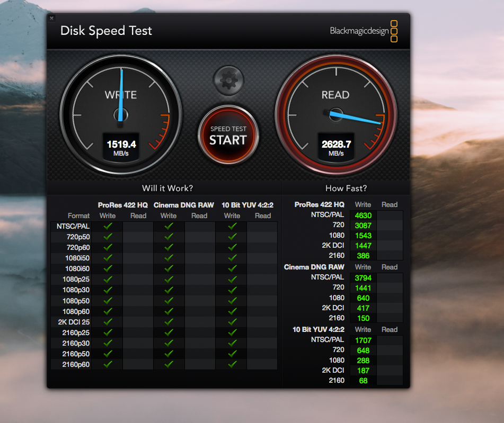Click ProRes 2K DCI write value 1447
The image size is (504, 423).
coord(363,246)
